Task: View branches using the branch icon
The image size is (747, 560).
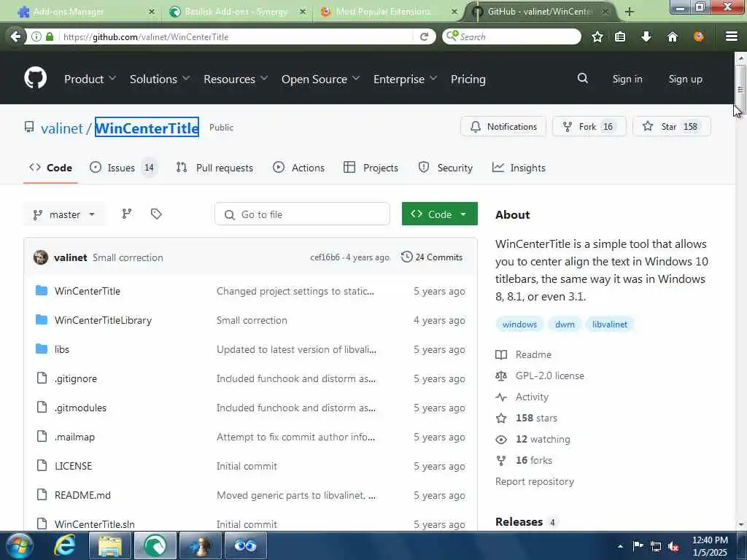Action: coord(127,214)
